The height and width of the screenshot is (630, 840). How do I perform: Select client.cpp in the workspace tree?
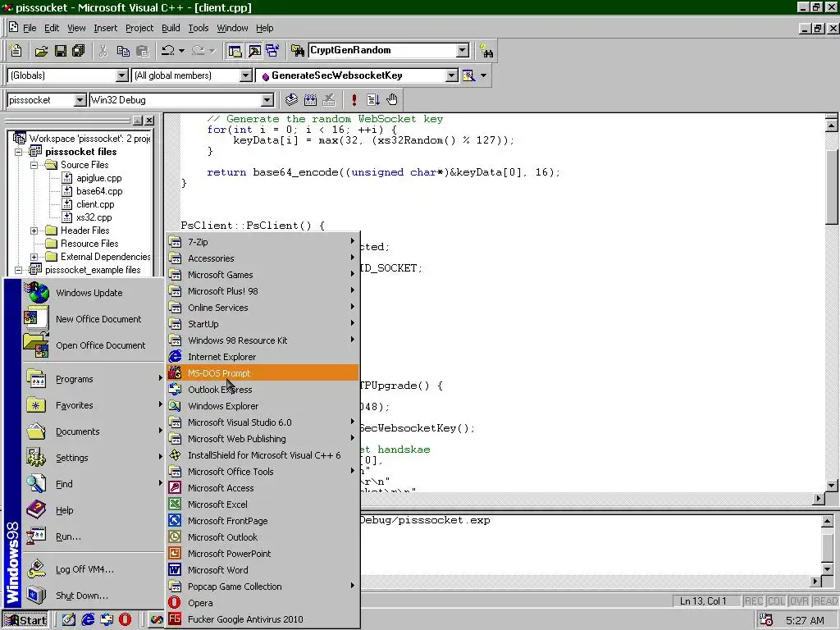tap(95, 204)
